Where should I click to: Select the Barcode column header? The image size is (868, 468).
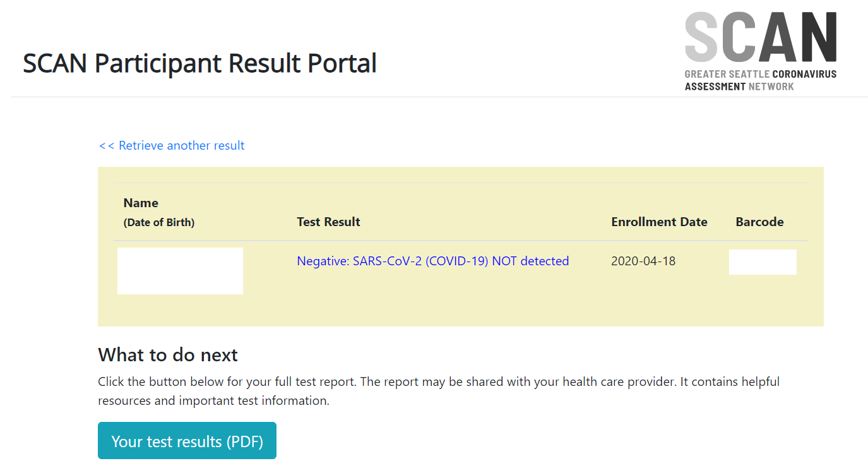coord(759,222)
